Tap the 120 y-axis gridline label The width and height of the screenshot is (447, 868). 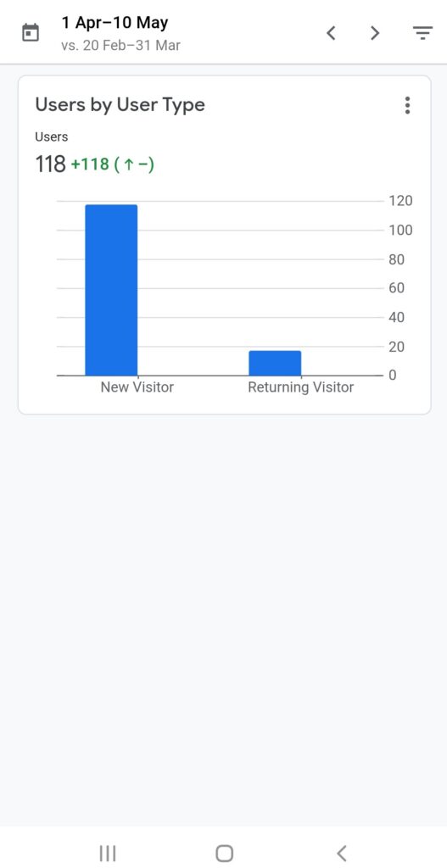[x=401, y=201]
